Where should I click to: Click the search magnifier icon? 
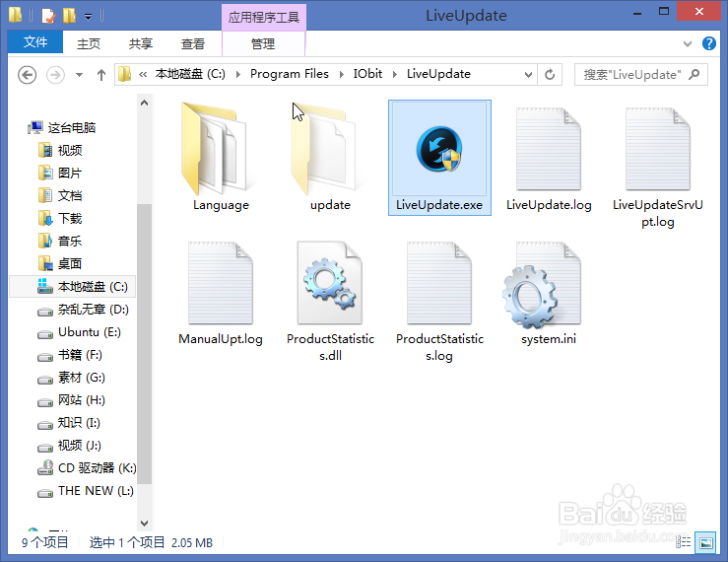pyautogui.click(x=695, y=74)
